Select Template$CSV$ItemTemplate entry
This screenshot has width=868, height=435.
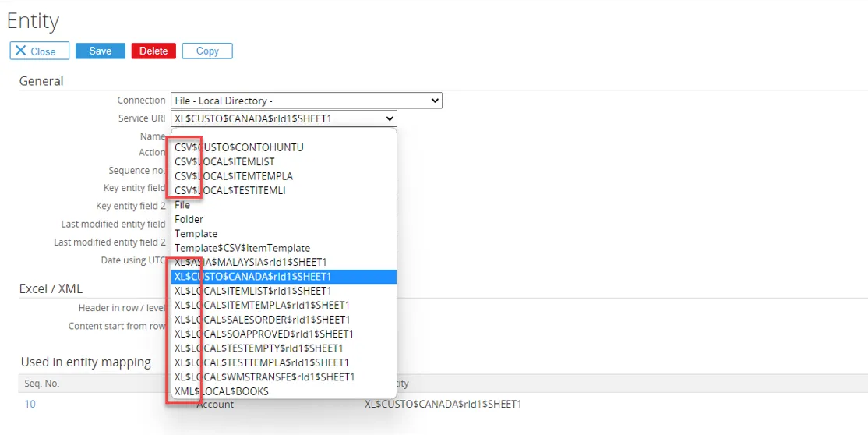tap(242, 248)
